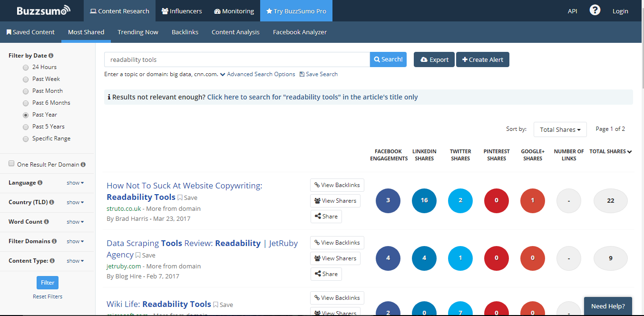Click the Create Alert button
This screenshot has height=316, width=644.
click(483, 59)
